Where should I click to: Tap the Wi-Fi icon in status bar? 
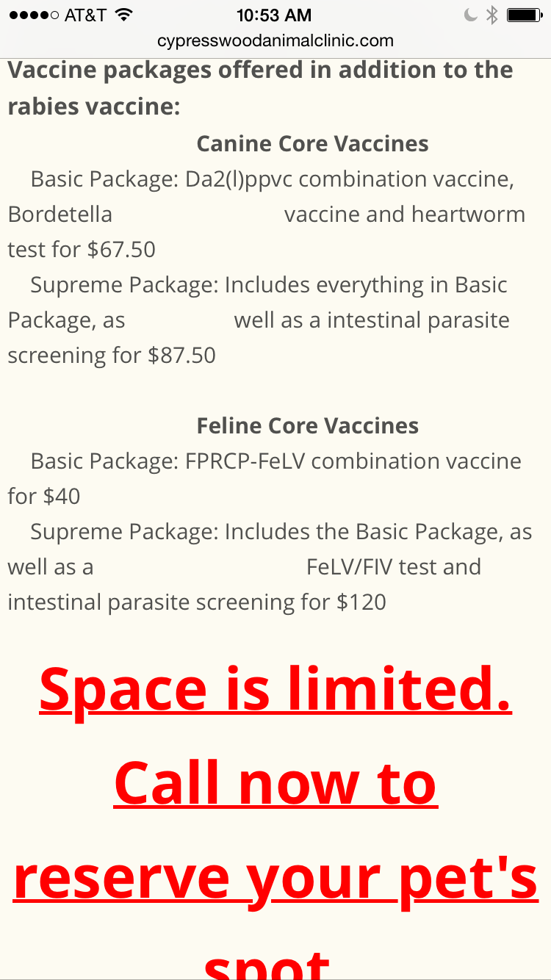coord(124,15)
